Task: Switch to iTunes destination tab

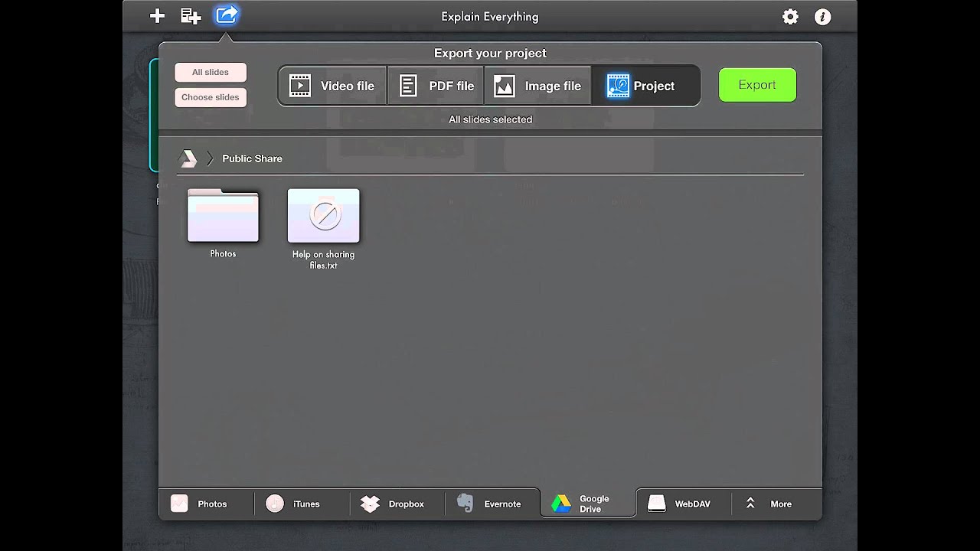Action: coord(302,504)
